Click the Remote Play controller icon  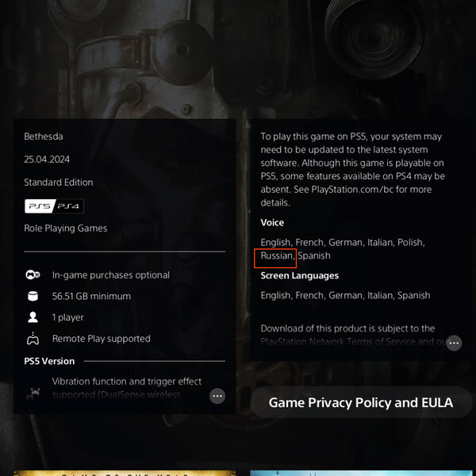click(33, 338)
